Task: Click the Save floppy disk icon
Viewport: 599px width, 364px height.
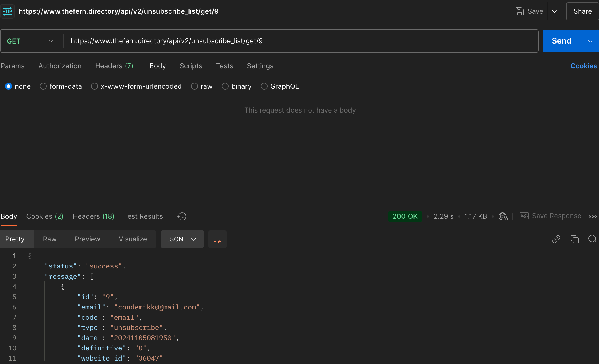Action: pos(519,11)
